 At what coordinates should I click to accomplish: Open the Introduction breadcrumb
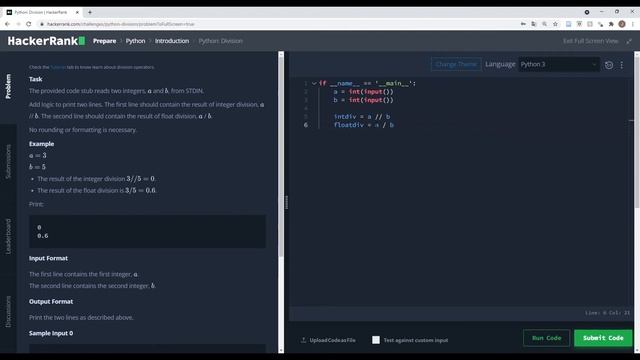click(x=172, y=41)
